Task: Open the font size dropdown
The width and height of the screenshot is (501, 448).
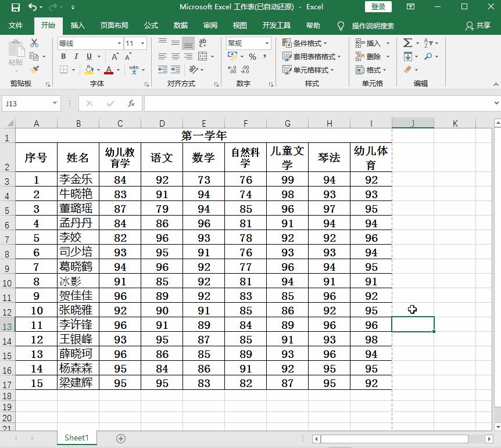Action: click(130, 42)
